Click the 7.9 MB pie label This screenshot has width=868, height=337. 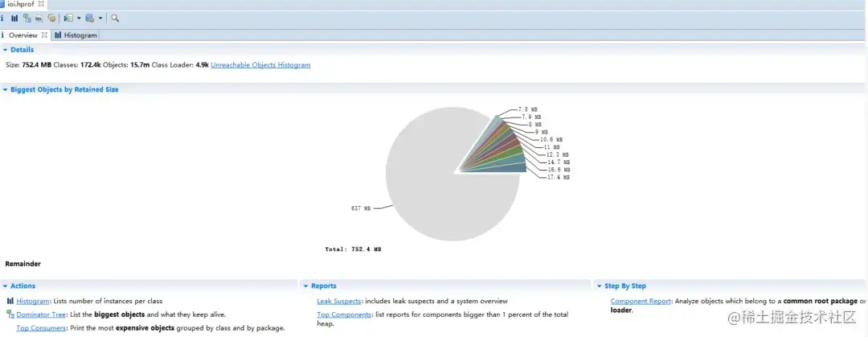[x=531, y=117]
